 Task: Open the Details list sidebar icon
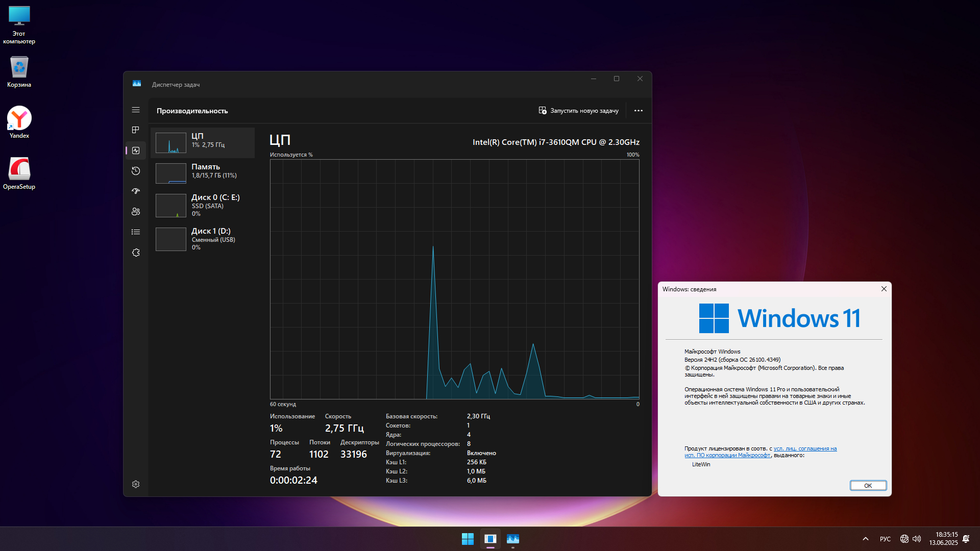pos(136,232)
